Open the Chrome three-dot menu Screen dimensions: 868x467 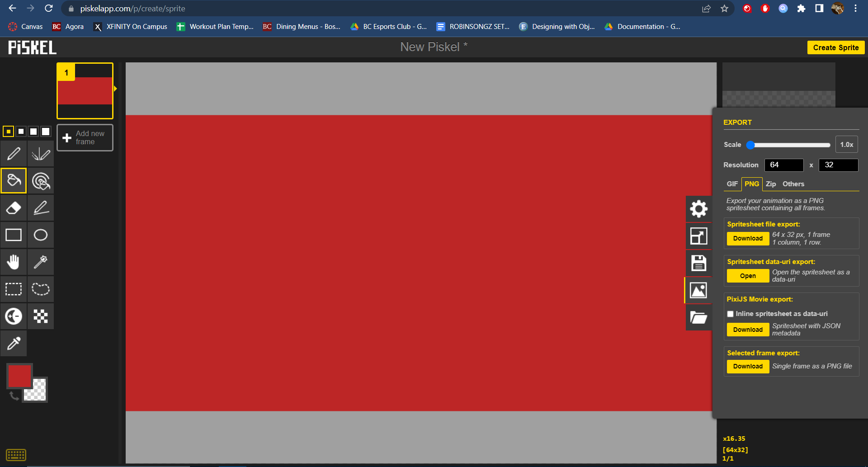pos(855,9)
